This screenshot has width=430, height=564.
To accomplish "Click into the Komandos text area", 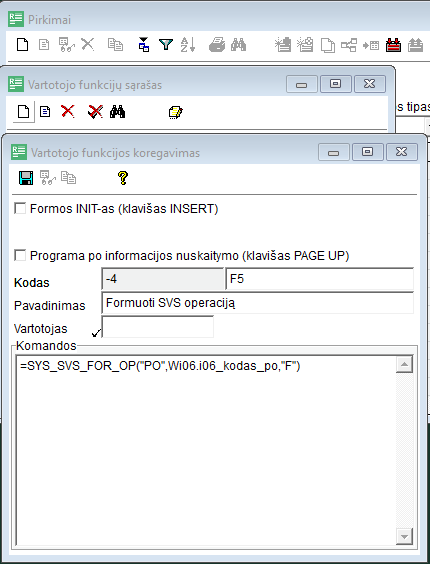I will [x=206, y=450].
